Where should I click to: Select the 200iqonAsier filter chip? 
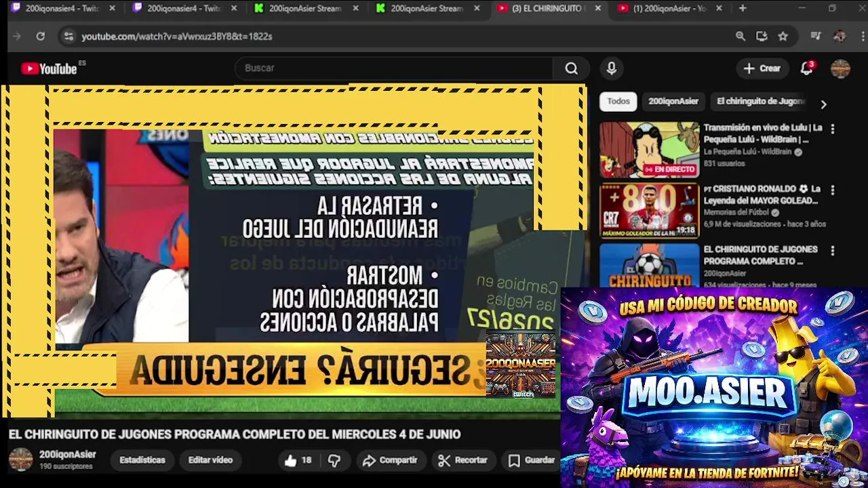673,102
